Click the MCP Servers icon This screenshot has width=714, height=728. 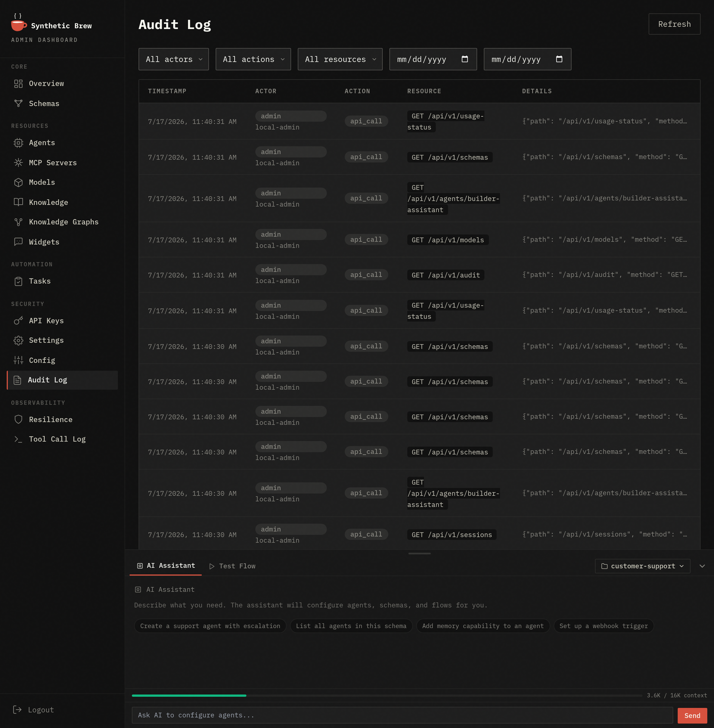18,163
